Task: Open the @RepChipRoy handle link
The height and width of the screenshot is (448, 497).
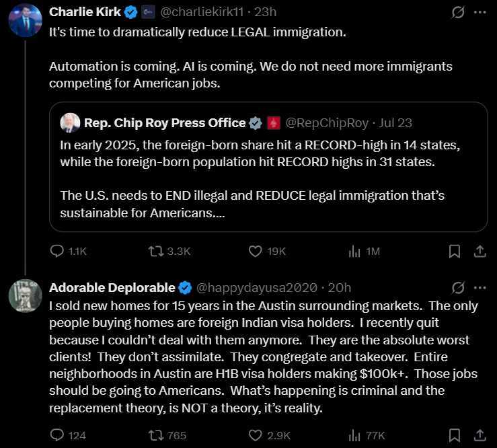Action: [327, 123]
